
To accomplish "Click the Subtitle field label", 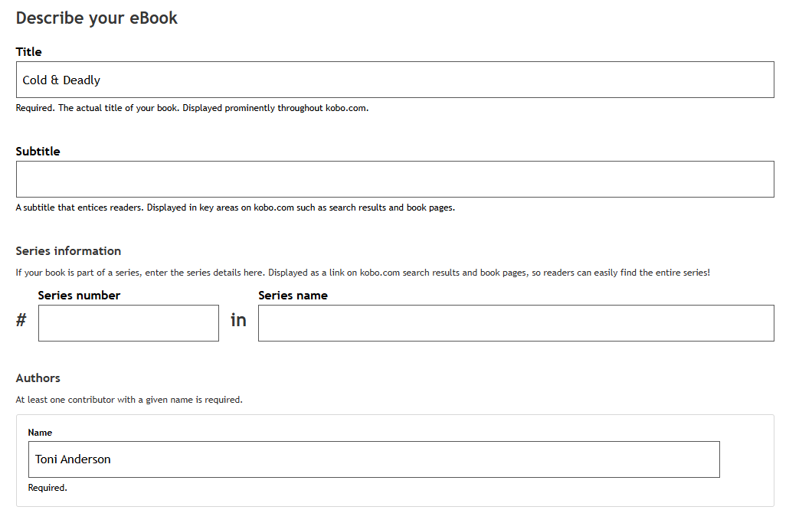I will [38, 152].
